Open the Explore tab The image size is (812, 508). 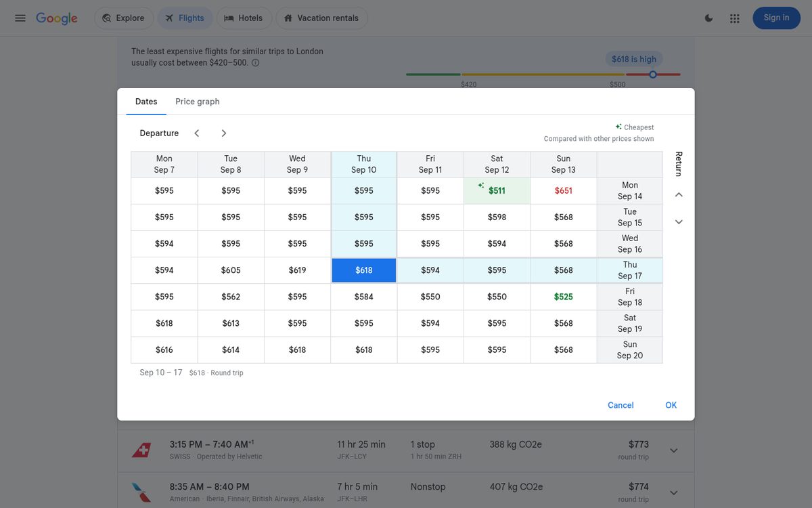pos(124,18)
